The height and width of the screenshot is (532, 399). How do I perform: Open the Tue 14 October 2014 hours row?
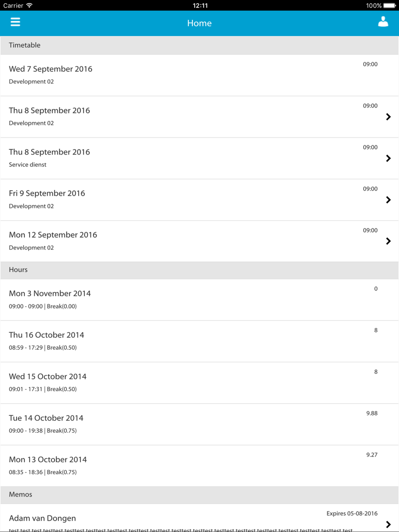[199, 424]
